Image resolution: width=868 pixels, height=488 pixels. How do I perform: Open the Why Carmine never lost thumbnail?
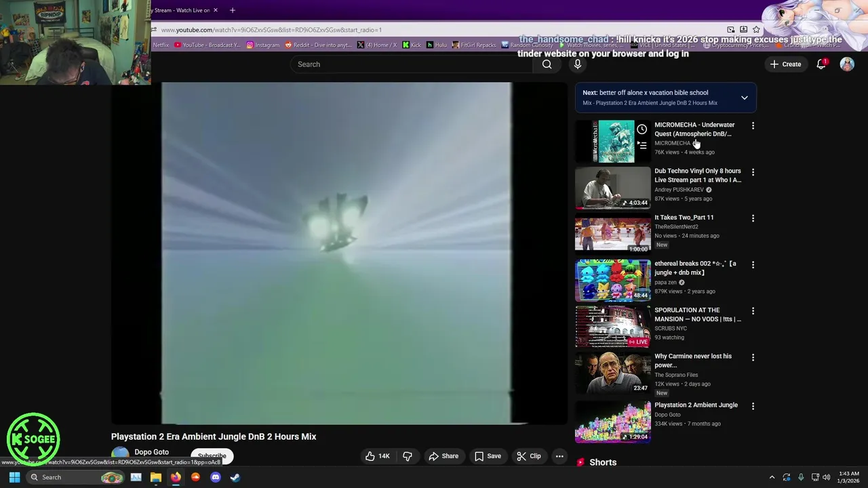[x=613, y=373]
